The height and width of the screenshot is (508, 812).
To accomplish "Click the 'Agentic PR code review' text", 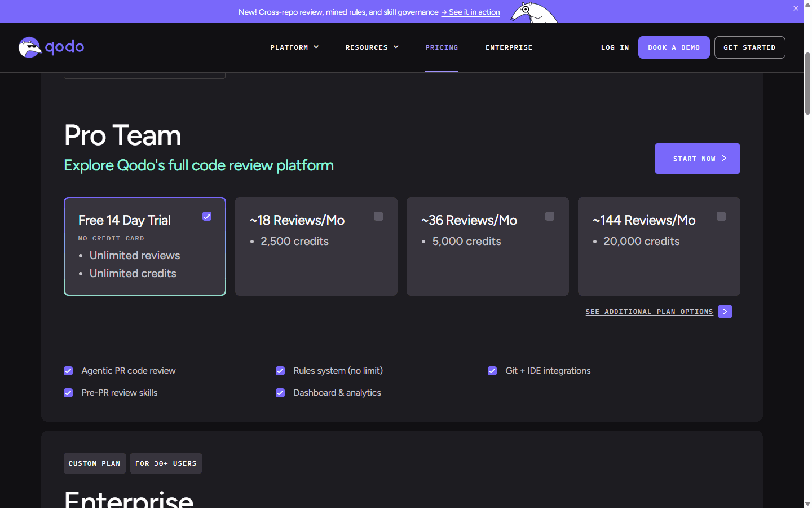I will point(129,371).
